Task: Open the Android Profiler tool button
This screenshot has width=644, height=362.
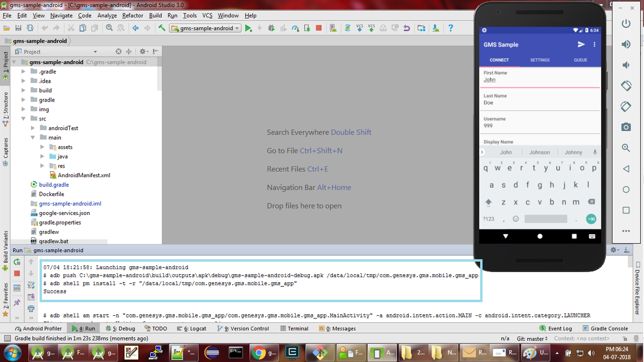Action: coord(39,329)
